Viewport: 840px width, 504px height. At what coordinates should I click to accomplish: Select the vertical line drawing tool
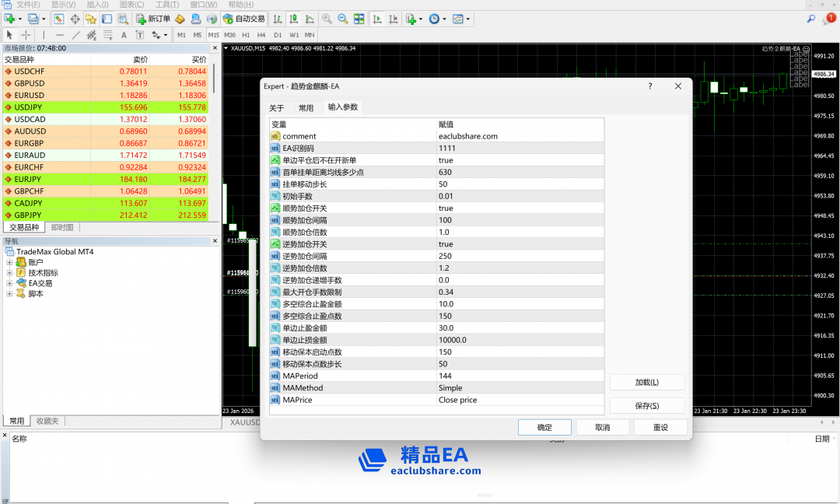(44, 35)
